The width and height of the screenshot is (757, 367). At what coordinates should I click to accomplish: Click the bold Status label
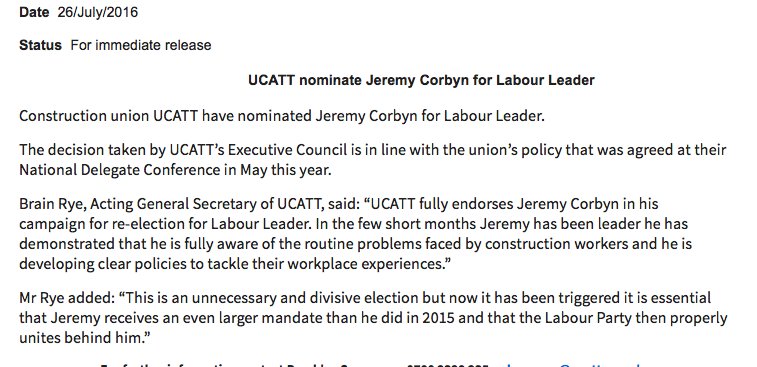pos(41,45)
